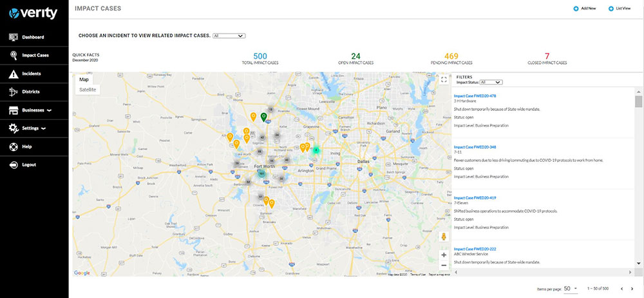Zoom in on the map
The height and width of the screenshot is (298, 644).
pyautogui.click(x=443, y=255)
